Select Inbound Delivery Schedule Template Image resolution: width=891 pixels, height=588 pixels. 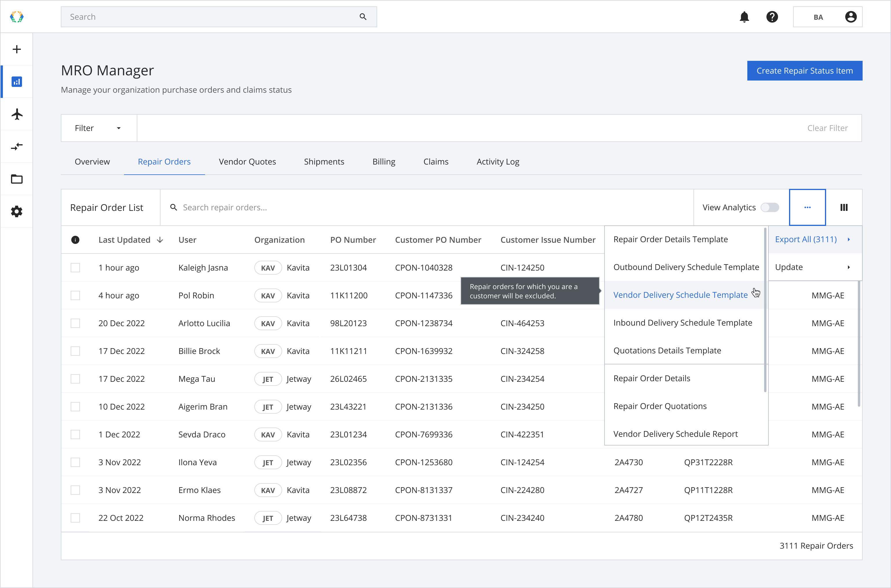[684, 322]
